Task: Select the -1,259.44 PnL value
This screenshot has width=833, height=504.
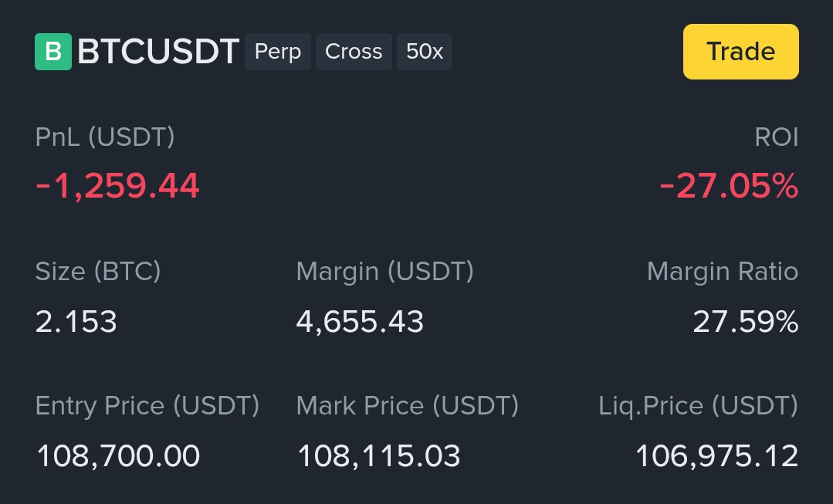Action: pyautogui.click(x=117, y=186)
